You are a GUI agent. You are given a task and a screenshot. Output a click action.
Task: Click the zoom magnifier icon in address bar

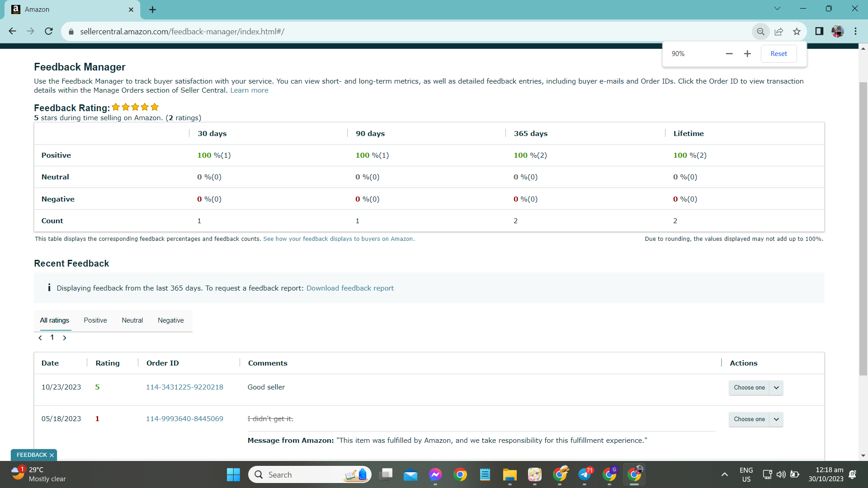[x=761, y=32]
